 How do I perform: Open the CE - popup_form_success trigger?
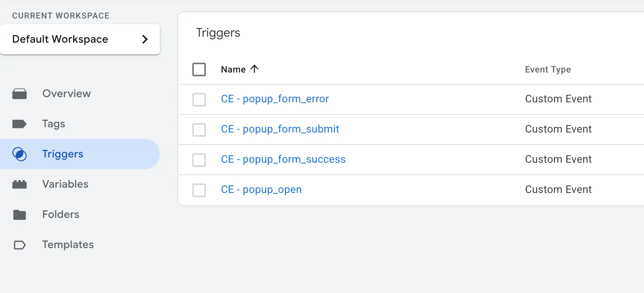(x=283, y=159)
